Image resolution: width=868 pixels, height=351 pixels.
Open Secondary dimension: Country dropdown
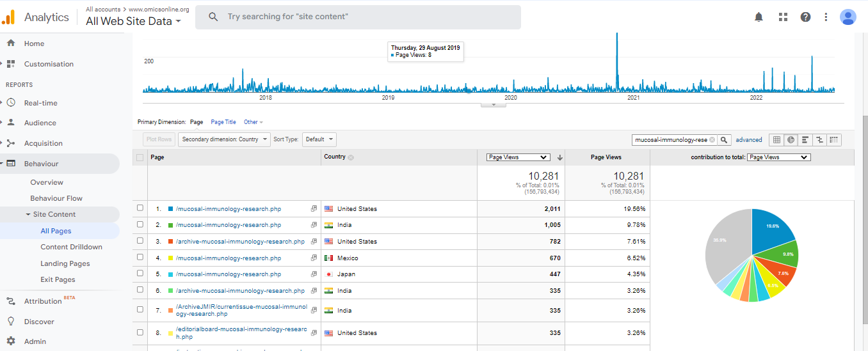(x=224, y=139)
